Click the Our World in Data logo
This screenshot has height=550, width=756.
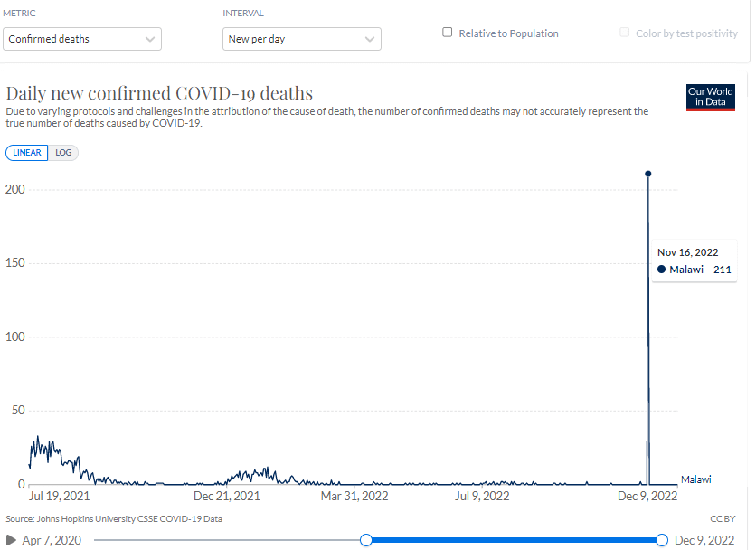click(710, 97)
